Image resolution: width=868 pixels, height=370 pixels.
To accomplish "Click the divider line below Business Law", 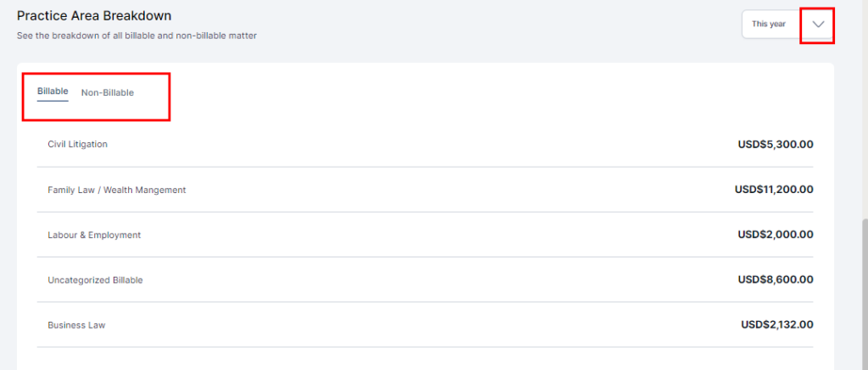I will pos(426,347).
